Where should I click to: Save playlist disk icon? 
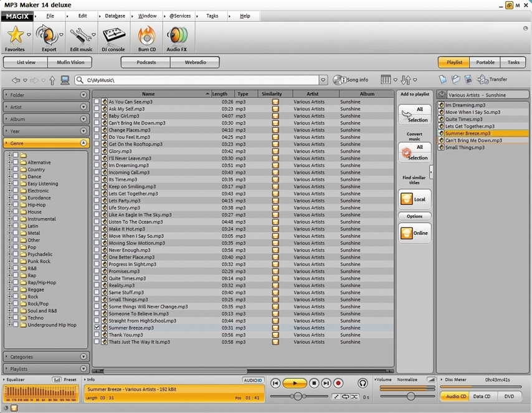point(468,79)
